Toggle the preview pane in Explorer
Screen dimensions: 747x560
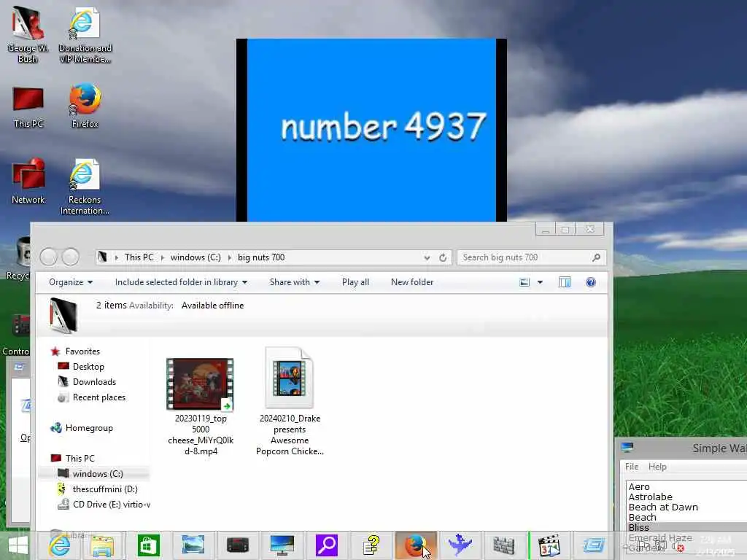point(565,282)
